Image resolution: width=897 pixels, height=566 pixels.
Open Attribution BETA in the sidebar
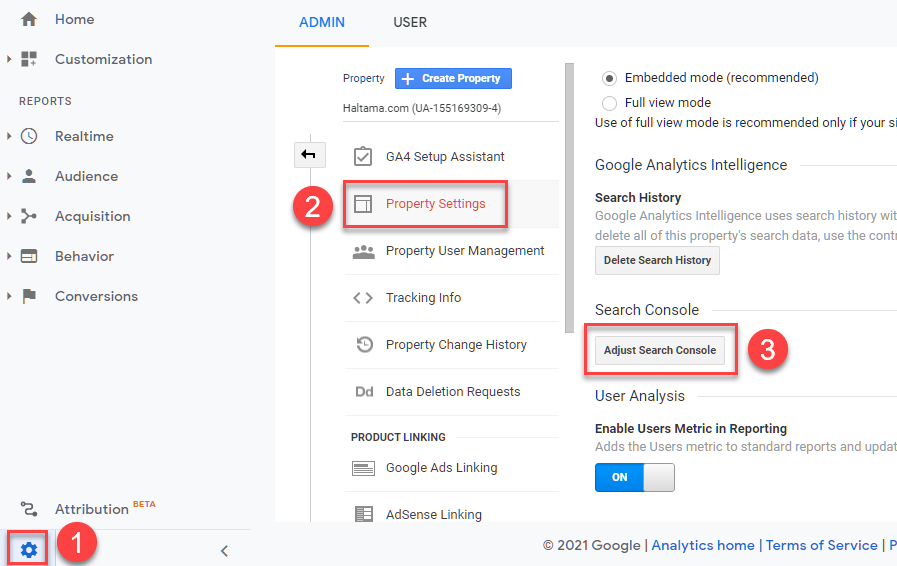click(105, 508)
